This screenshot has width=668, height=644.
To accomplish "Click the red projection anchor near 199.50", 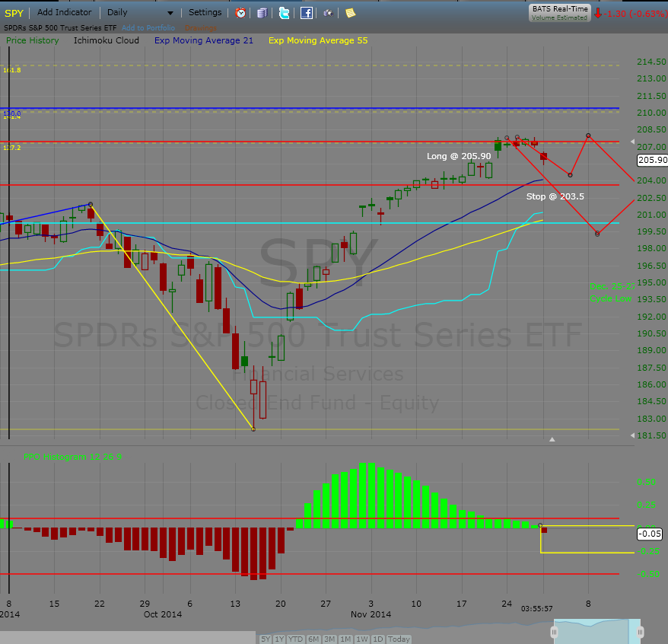I will click(597, 234).
